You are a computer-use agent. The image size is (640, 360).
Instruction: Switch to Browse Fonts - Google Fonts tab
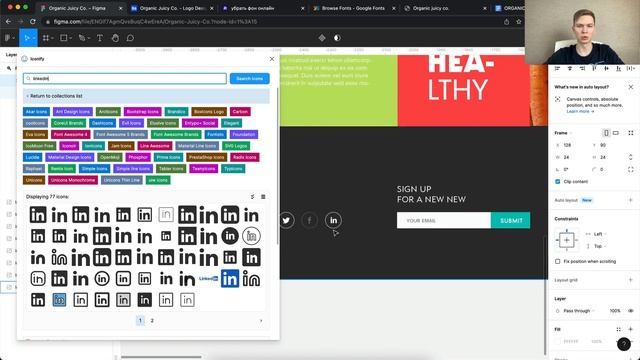tap(353, 8)
